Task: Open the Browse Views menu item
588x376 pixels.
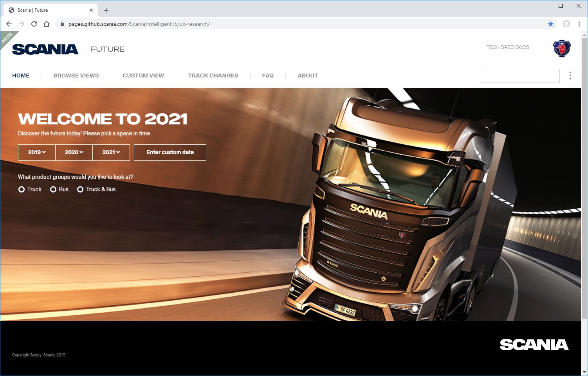Action: pyautogui.click(x=76, y=76)
